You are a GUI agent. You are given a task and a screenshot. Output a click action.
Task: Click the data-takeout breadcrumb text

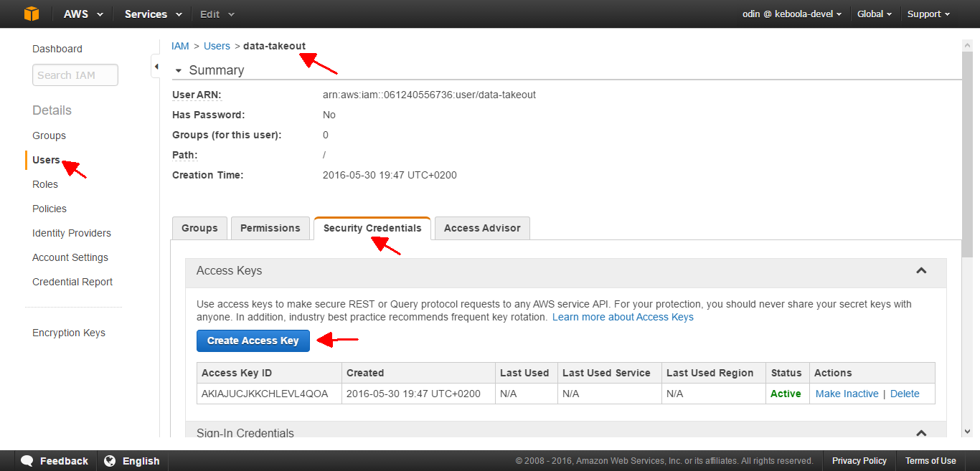click(x=274, y=46)
